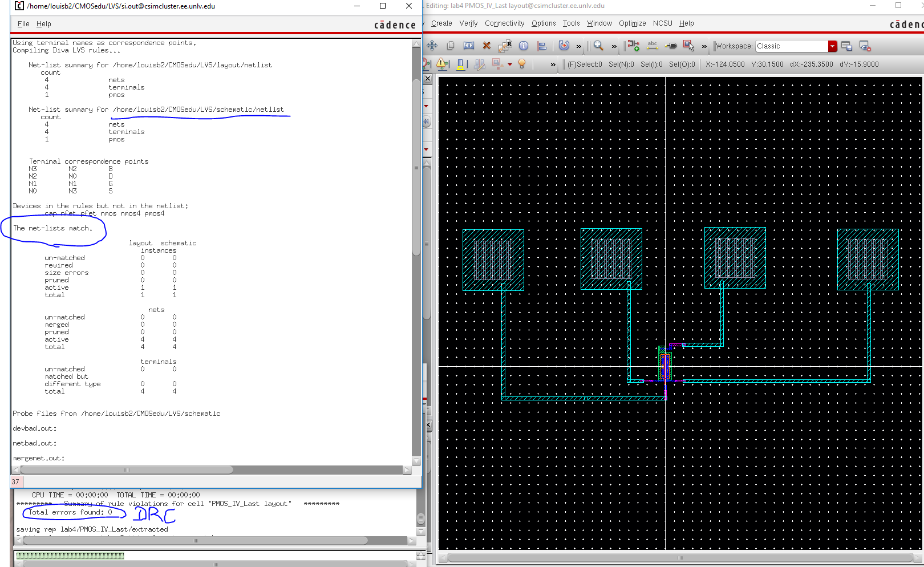Click the red X Delete icon
Image resolution: width=924 pixels, height=567 pixels.
pyautogui.click(x=487, y=46)
